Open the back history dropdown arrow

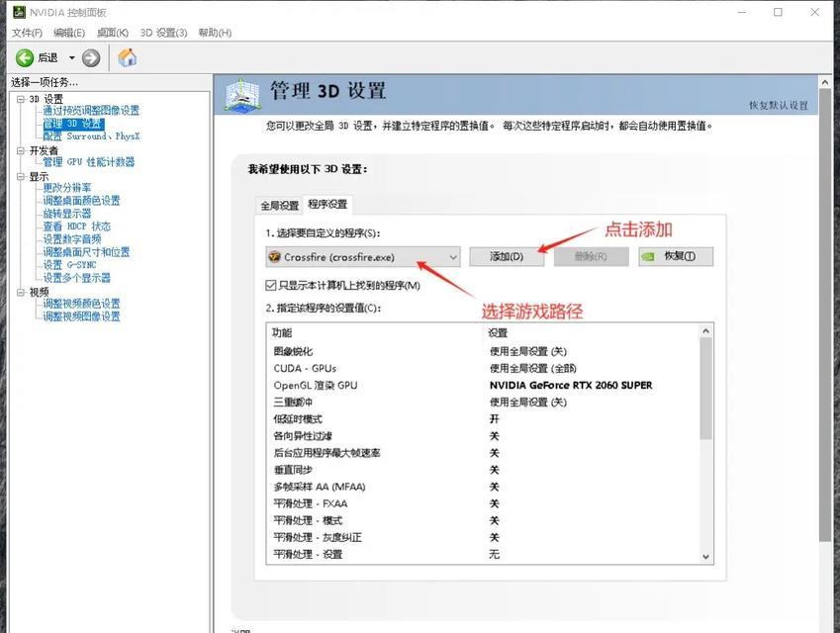[x=72, y=57]
